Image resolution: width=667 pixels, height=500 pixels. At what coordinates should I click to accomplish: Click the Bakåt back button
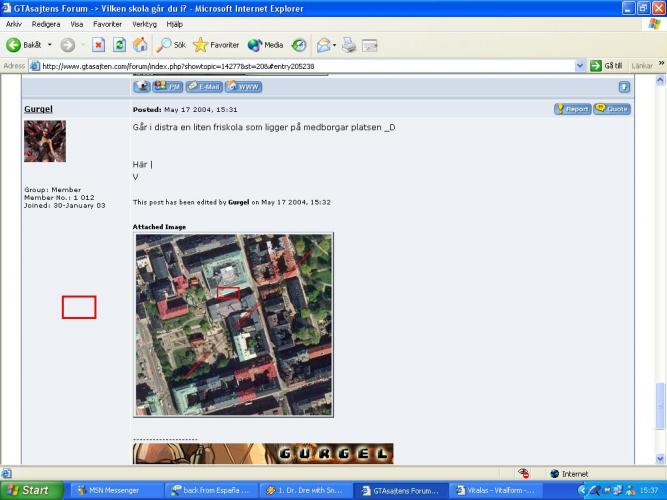(25, 45)
